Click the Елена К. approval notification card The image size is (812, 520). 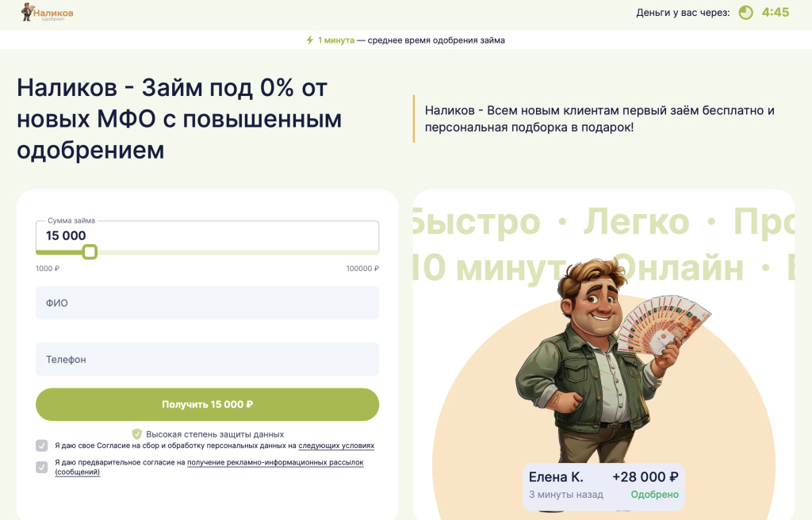(x=603, y=485)
